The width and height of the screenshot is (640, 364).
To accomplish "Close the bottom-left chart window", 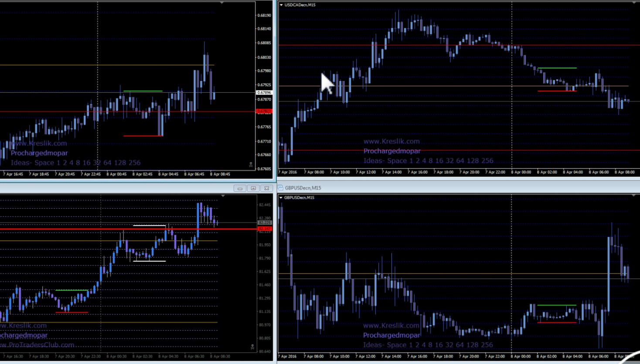I will [267, 188].
